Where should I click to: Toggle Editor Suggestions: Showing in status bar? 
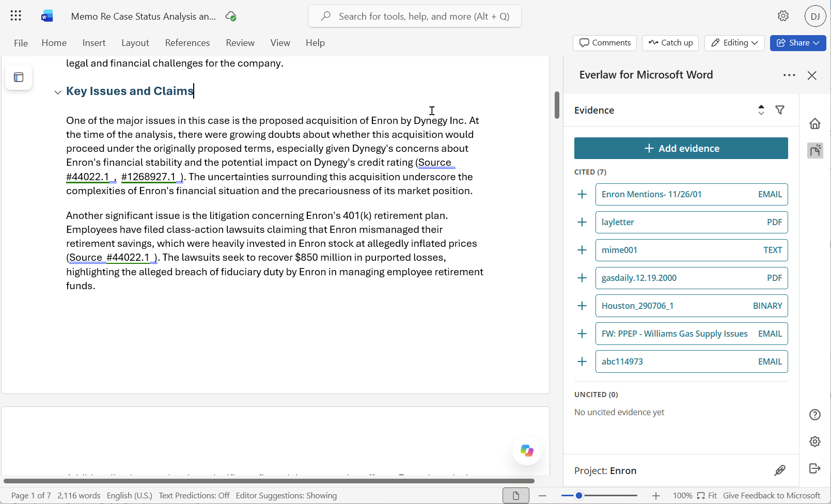(286, 496)
